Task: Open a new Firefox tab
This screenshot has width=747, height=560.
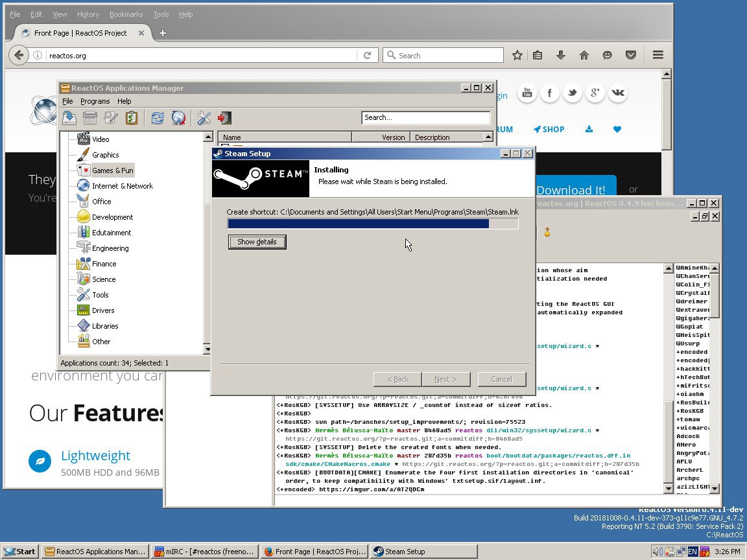Action: tap(163, 33)
